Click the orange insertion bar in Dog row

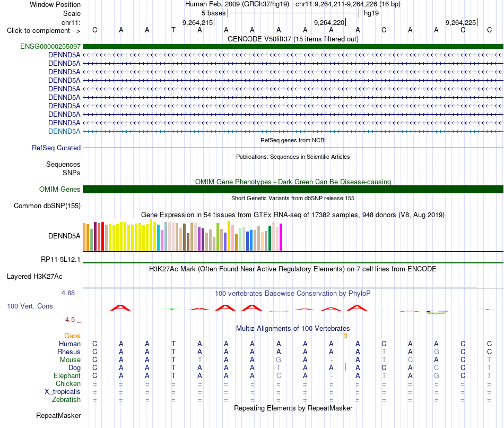coord(345,367)
